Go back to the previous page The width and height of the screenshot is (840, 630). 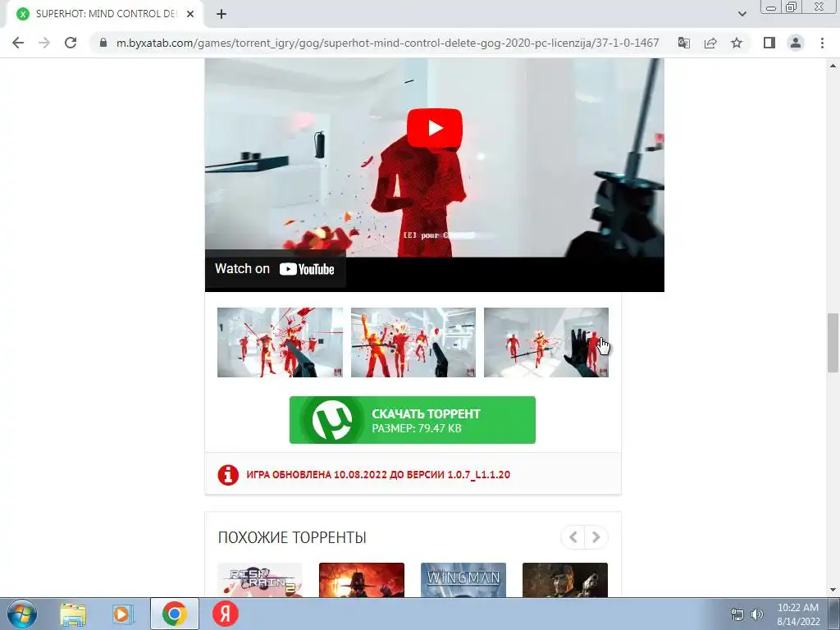tap(18, 43)
